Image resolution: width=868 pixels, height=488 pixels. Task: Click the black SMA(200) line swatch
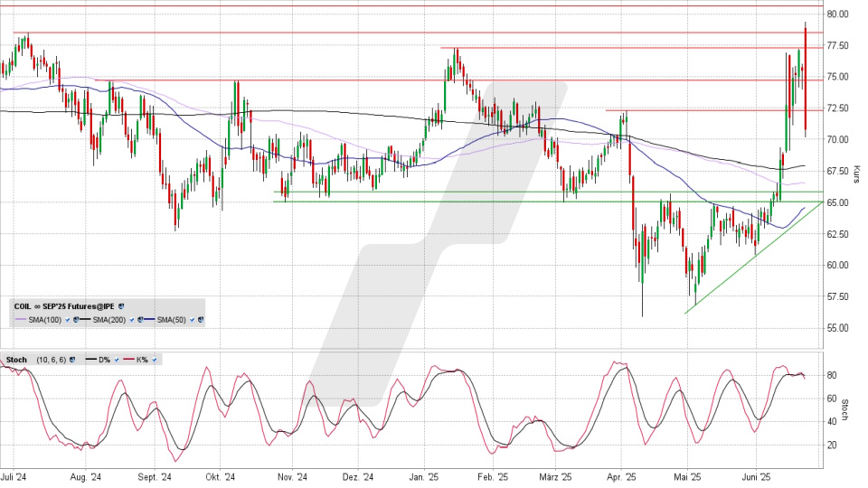pos(85,319)
